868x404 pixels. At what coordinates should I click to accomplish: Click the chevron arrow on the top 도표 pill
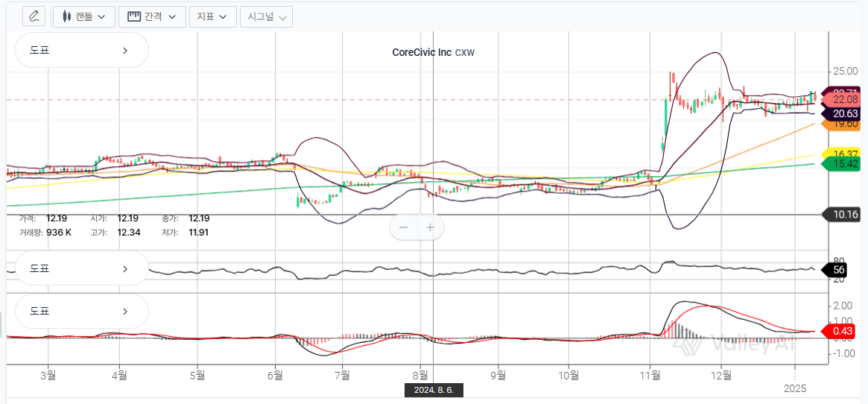pos(124,51)
